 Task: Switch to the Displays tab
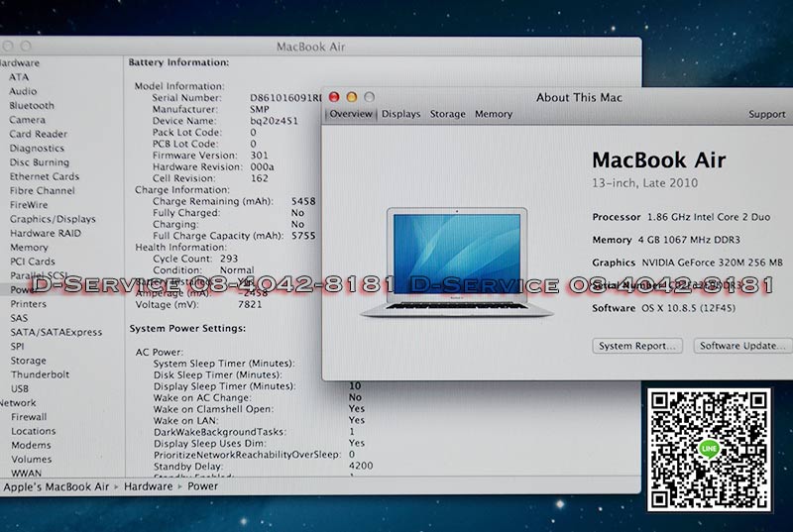401,114
